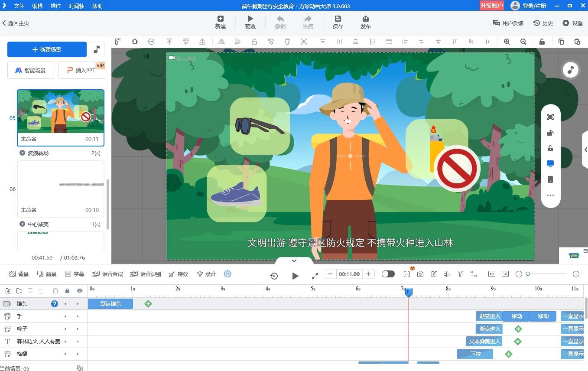Open the 字幕 tab in timeline toolbar
Viewport: 588px width, 371px height.
click(75, 274)
